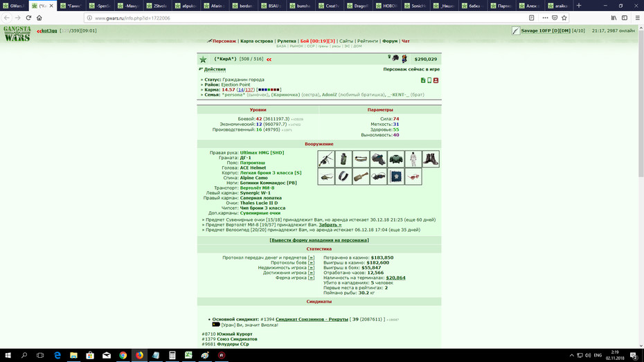This screenshot has height=362, width=644.
Task: Click the green star syndicate icon
Action: coord(204,60)
